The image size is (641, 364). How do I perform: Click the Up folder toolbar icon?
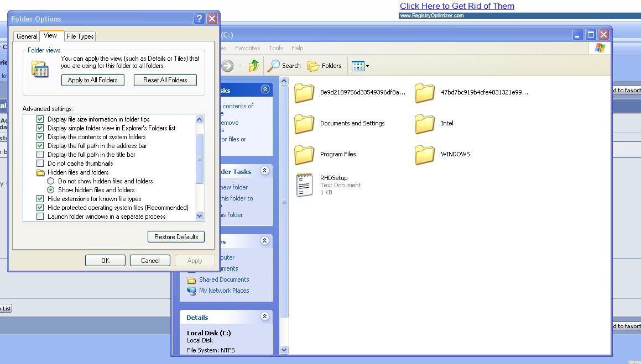(254, 66)
